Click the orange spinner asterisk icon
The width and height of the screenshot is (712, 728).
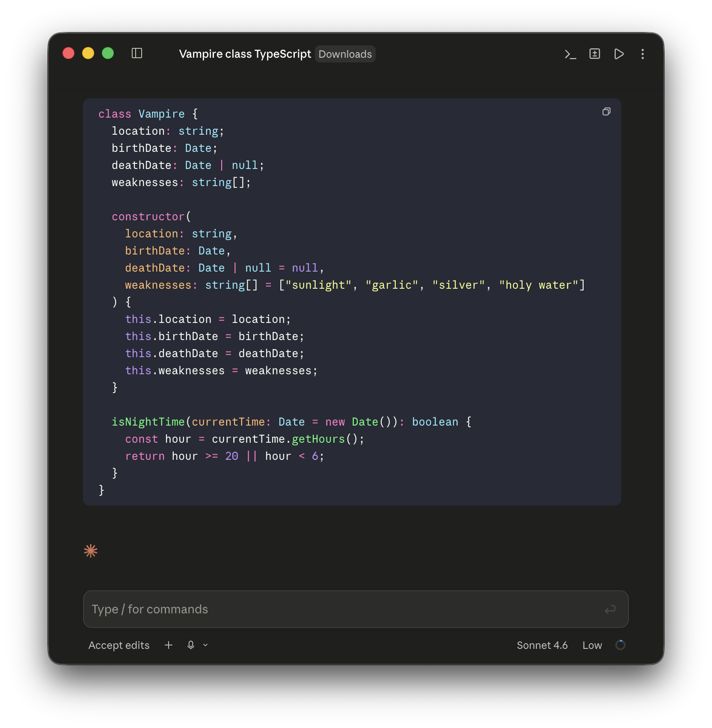[91, 551]
